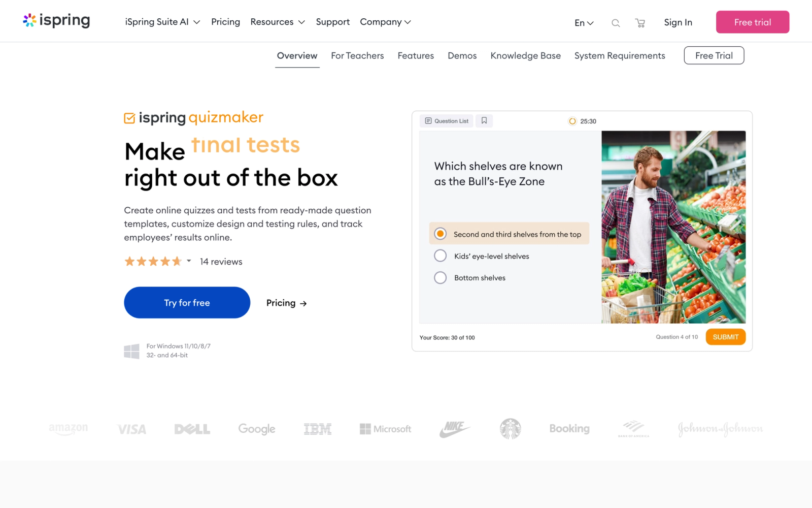Open the search magnifier icon
Image resolution: width=812 pixels, height=508 pixels.
coord(616,23)
